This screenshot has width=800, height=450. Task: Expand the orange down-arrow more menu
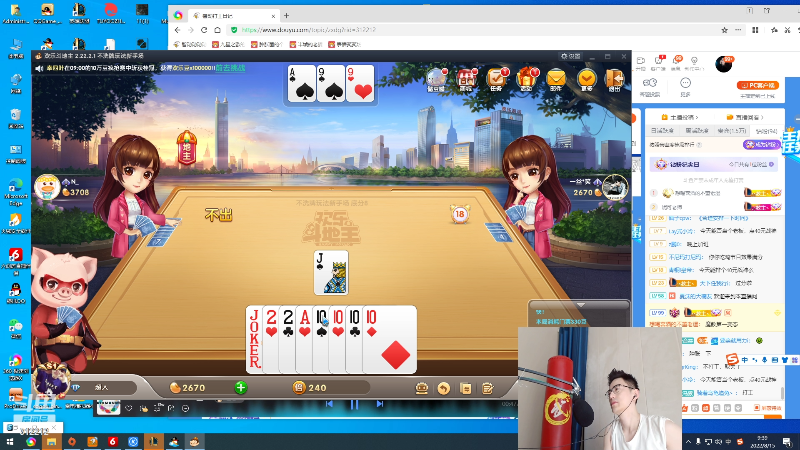pos(586,79)
